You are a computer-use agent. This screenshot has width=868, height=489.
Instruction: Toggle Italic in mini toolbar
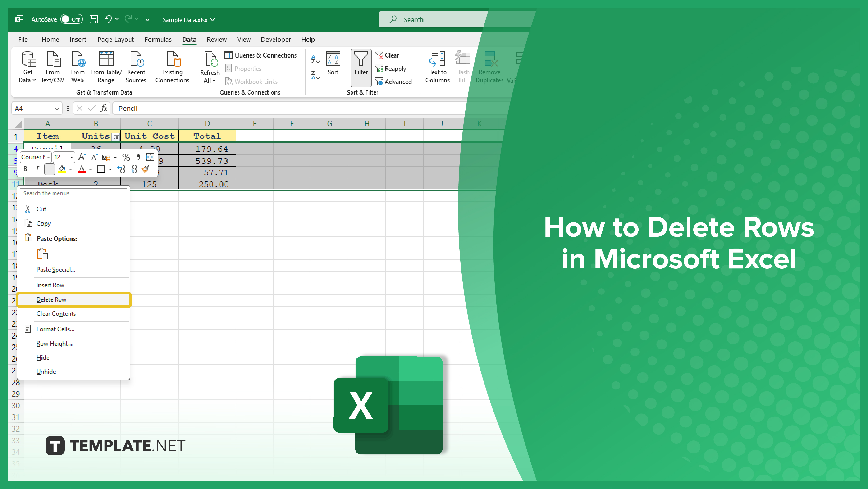point(37,169)
